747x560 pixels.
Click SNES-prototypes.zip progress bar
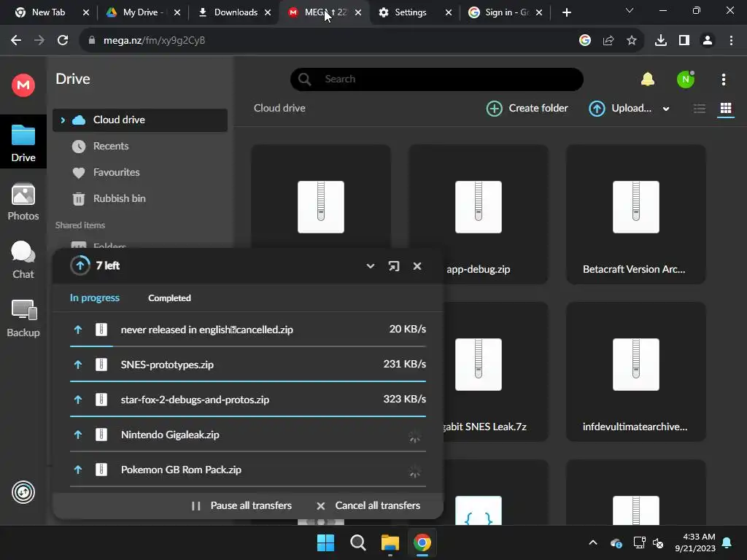[248, 381]
